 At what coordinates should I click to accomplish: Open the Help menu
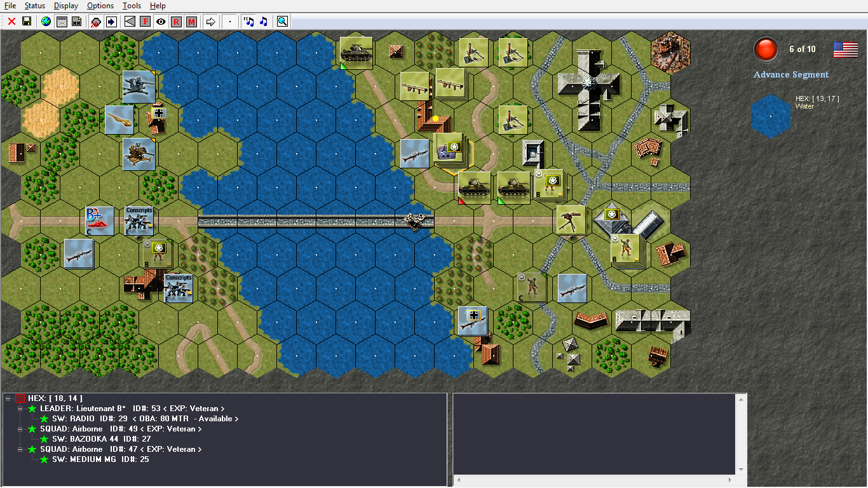click(158, 6)
